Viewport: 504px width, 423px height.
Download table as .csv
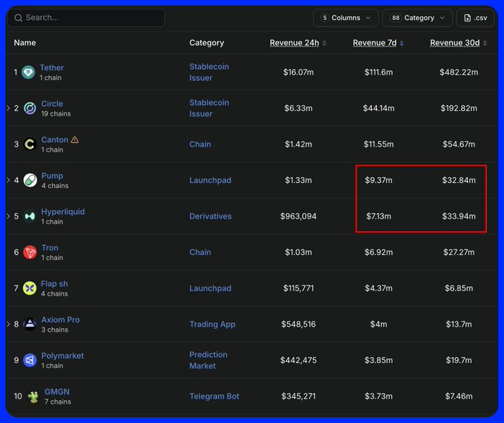pyautogui.click(x=475, y=18)
